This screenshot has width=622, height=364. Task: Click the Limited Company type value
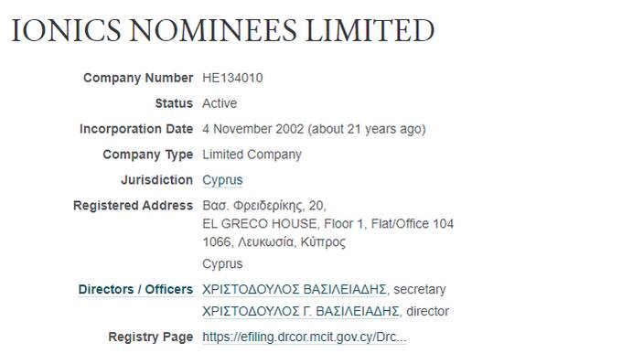pos(252,155)
